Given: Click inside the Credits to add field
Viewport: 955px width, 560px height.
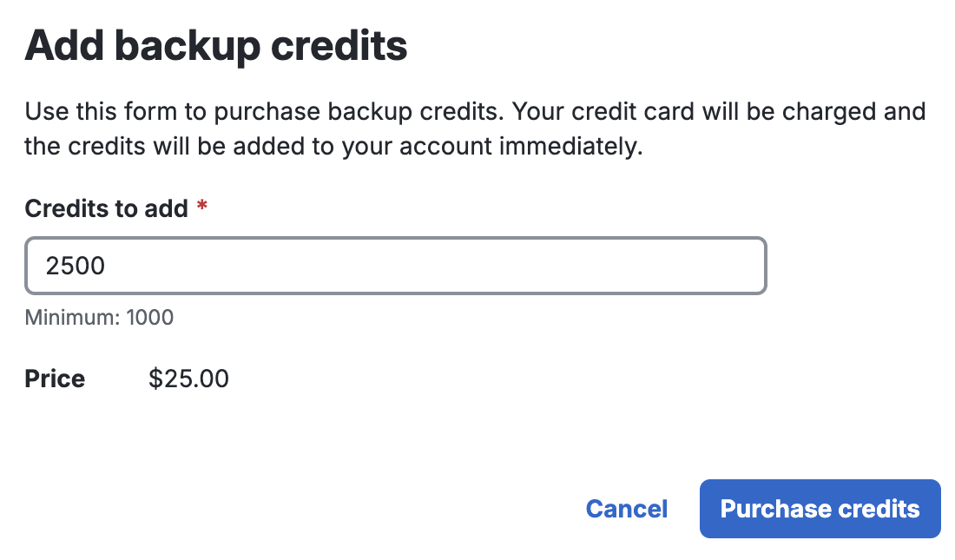Looking at the screenshot, I should point(395,266).
